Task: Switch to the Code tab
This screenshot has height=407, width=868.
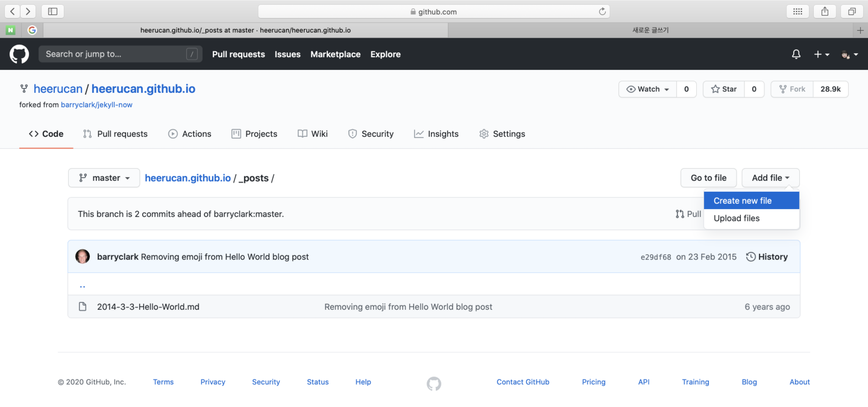Action: (46, 134)
